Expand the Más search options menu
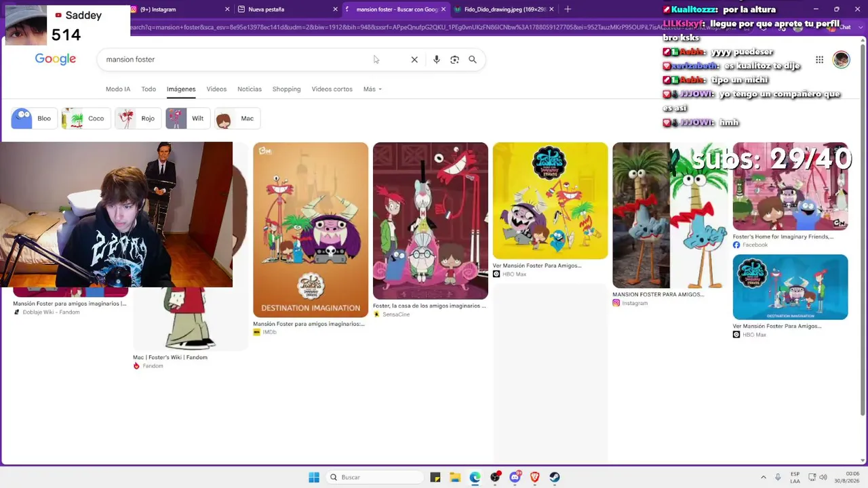The image size is (868, 488). click(x=372, y=89)
